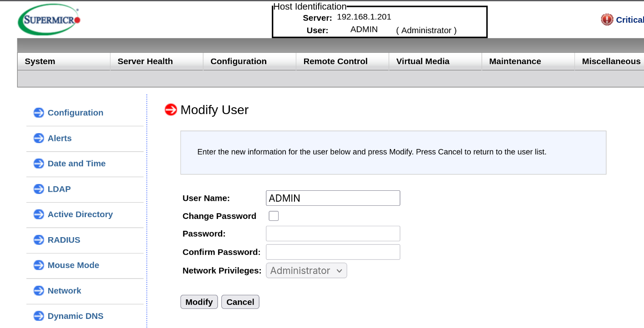The image size is (644, 328).
Task: Click the Supermicro logo
Action: coord(49,20)
